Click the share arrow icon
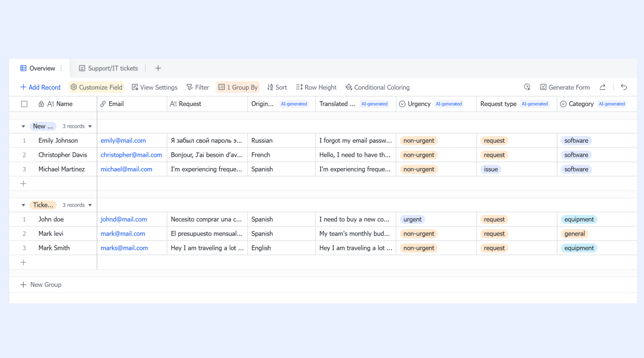Viewport: 644px width, 358px height. [x=603, y=87]
